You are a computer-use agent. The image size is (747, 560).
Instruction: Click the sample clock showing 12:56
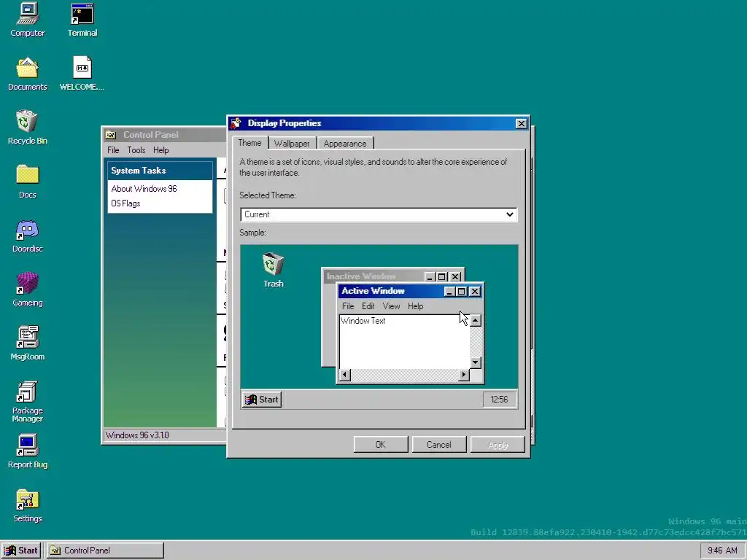click(x=499, y=400)
